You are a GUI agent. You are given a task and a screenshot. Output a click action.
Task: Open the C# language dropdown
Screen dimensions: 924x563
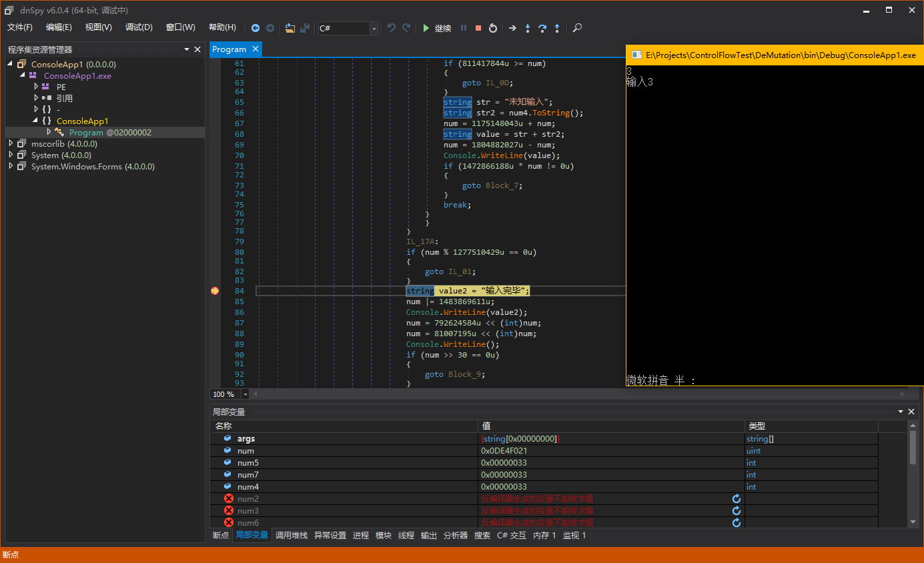point(374,28)
